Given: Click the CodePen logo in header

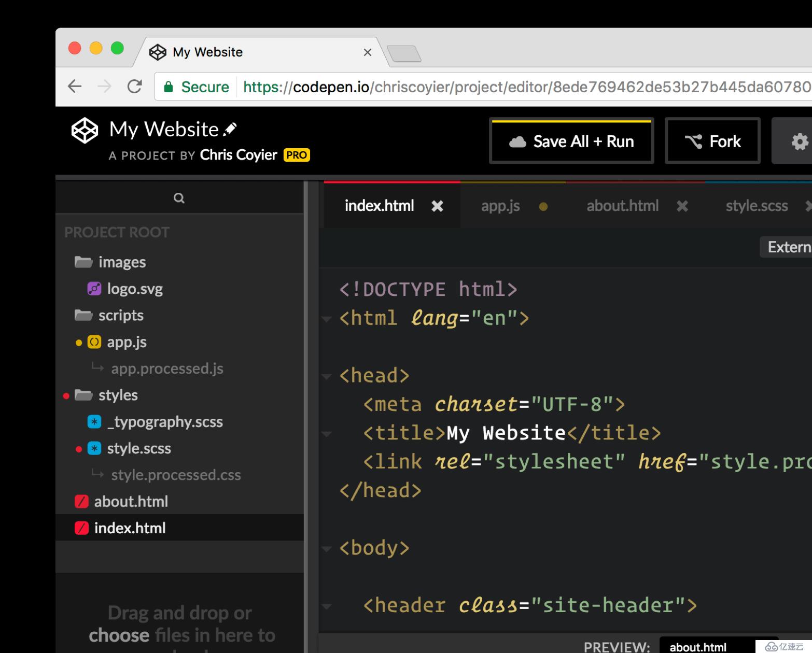Looking at the screenshot, I should (85, 130).
